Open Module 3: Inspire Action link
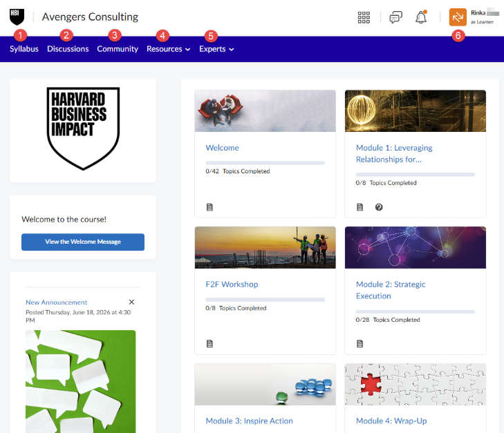 (249, 421)
